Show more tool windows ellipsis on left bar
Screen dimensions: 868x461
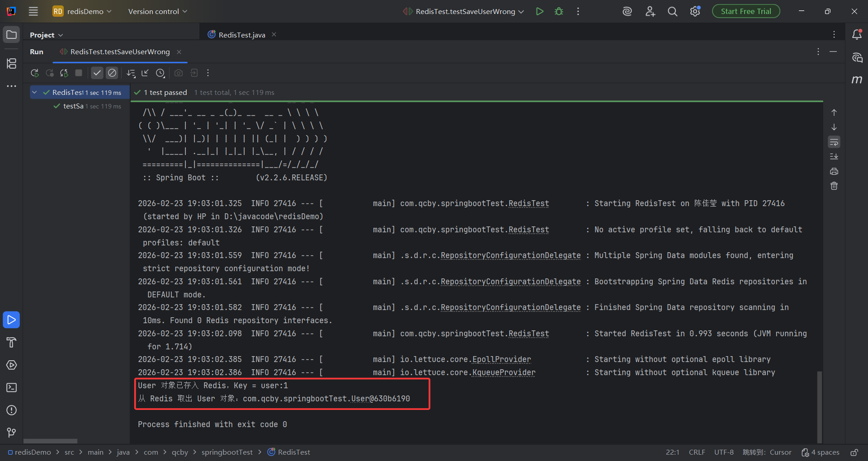pyautogui.click(x=11, y=86)
